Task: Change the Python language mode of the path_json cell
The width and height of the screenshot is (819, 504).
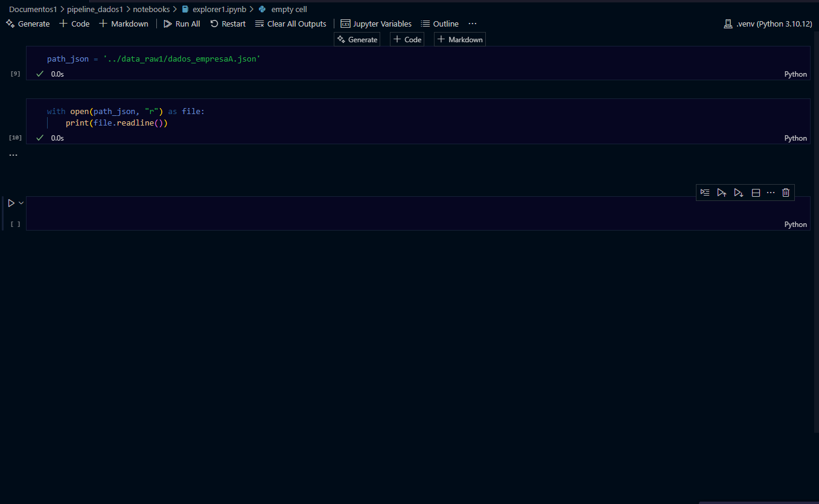Action: pos(795,74)
